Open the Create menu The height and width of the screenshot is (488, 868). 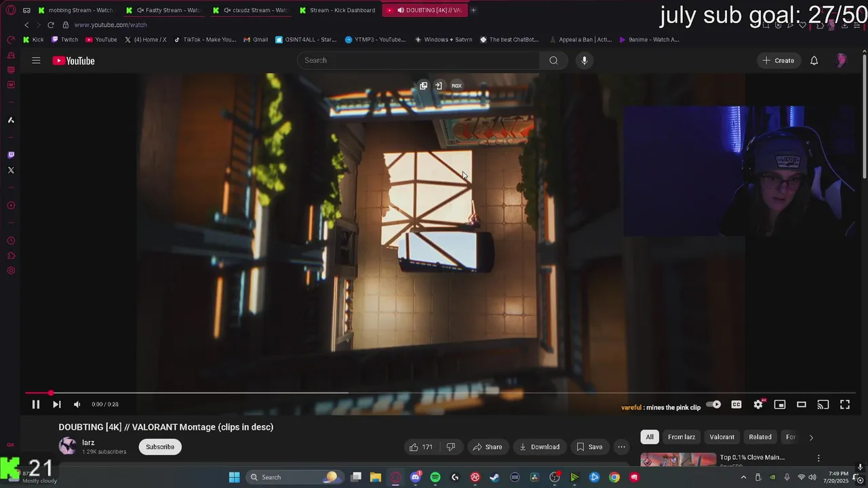point(778,60)
